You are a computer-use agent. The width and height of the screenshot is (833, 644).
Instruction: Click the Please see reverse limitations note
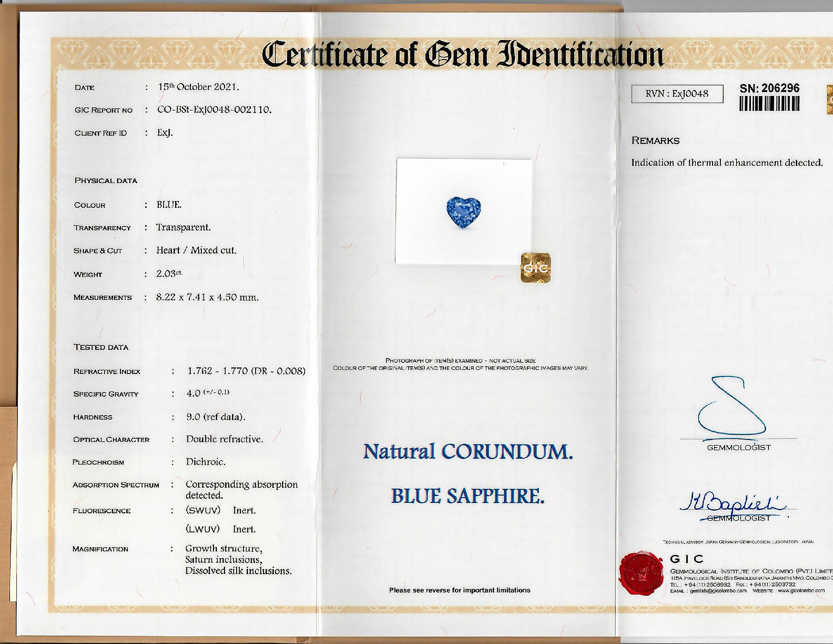click(x=460, y=590)
